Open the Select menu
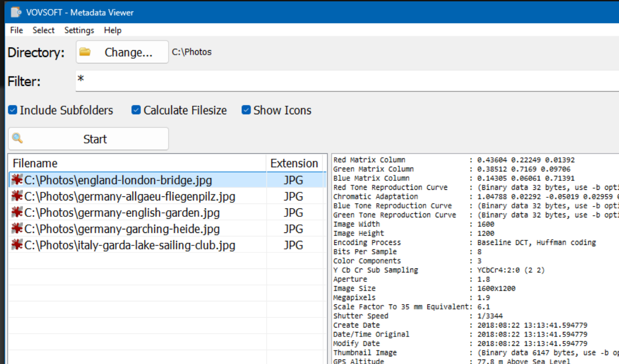Viewport: 619px width, 364px height. point(43,30)
